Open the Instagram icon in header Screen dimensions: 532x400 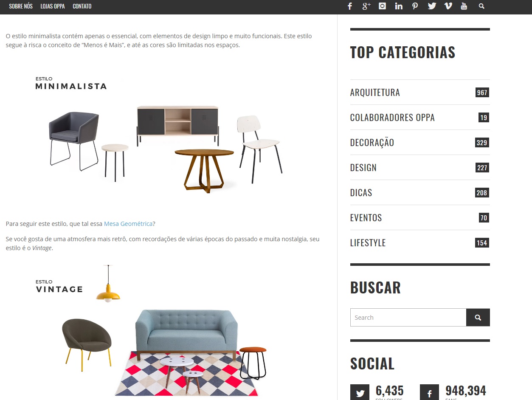tap(383, 6)
